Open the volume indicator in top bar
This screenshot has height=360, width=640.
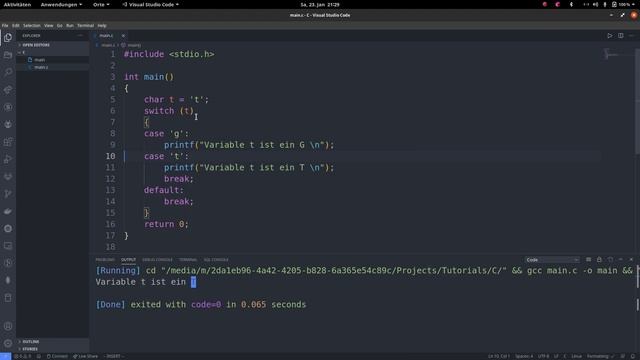click(x=595, y=4)
